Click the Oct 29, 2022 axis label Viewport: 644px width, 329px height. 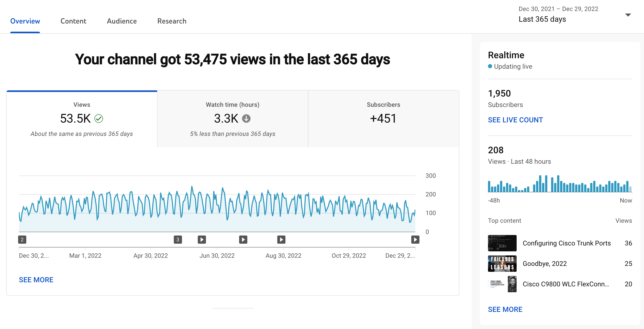click(x=349, y=256)
